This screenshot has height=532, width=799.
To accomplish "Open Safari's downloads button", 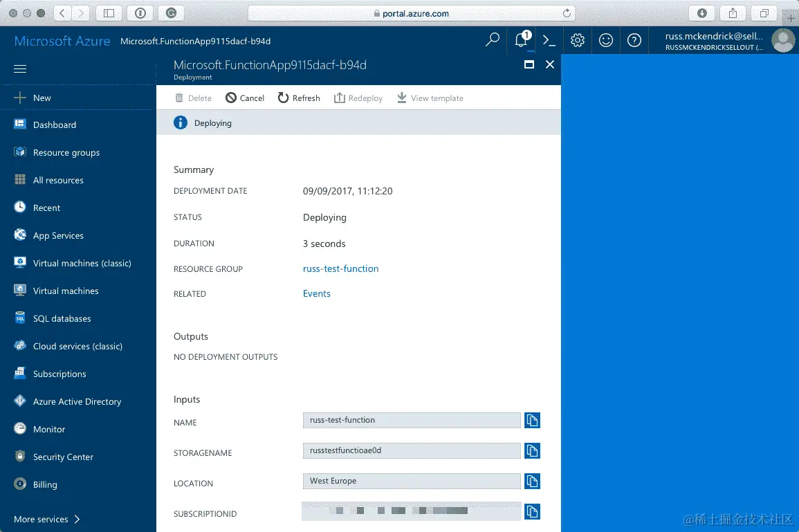I will (x=701, y=13).
